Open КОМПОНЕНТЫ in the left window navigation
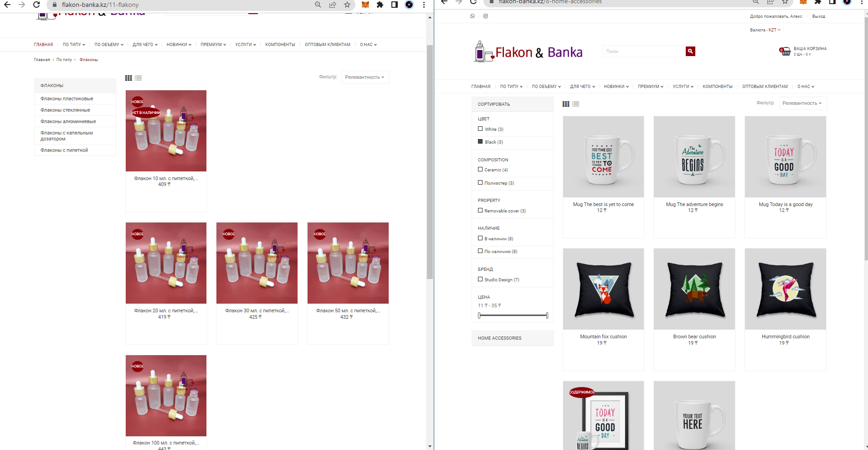 click(x=280, y=45)
